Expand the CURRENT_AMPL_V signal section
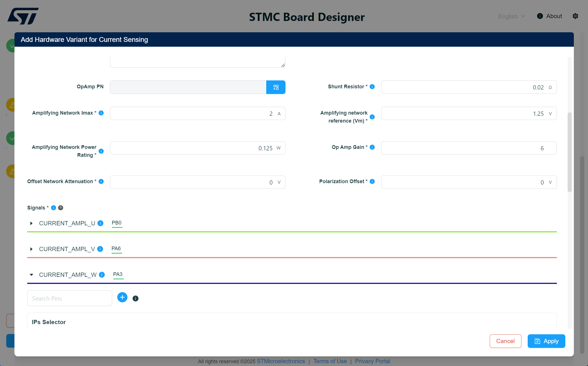The image size is (588, 366). [x=31, y=249]
